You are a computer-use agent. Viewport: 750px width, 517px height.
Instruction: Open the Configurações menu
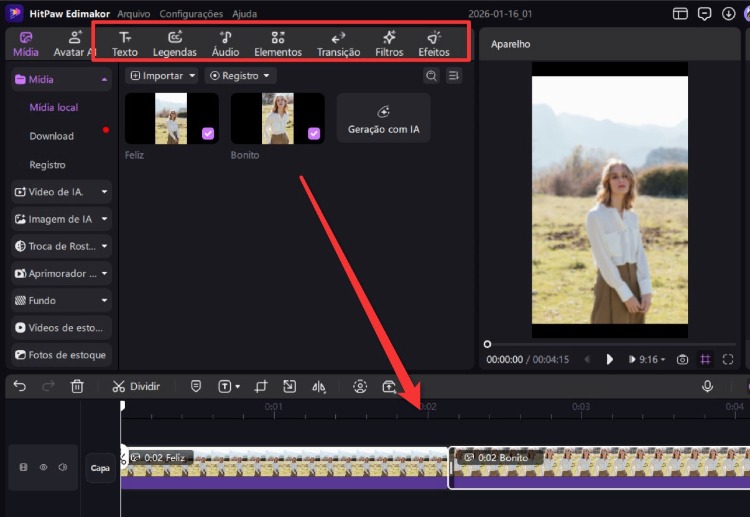click(191, 14)
